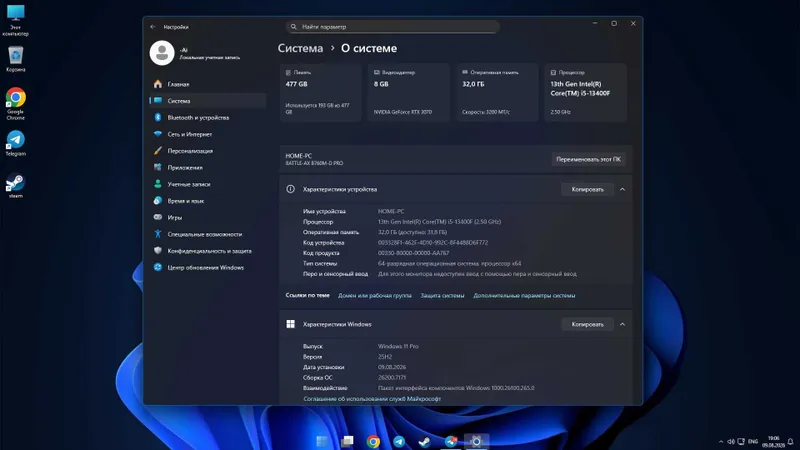Open Этот компьютер desktop icon

pos(15,20)
